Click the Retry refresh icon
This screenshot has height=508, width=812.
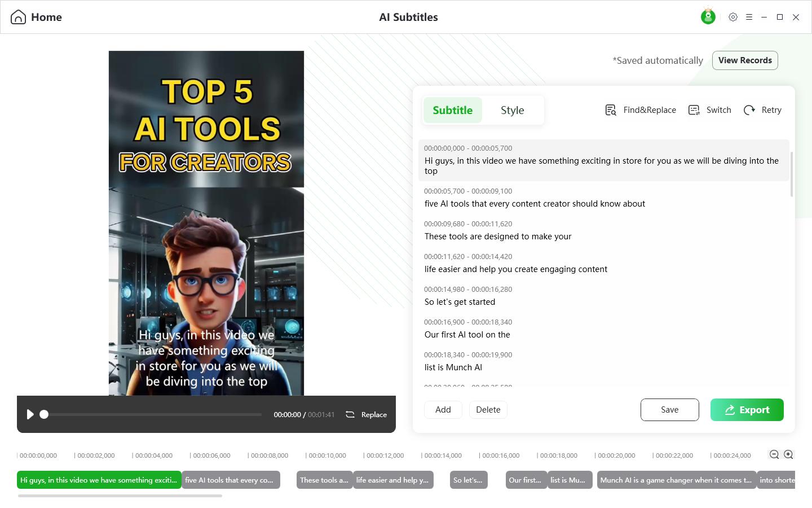(x=749, y=110)
